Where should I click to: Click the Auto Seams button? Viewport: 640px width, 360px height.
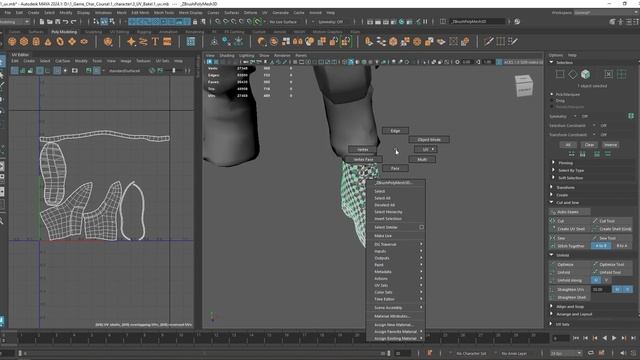(570, 212)
